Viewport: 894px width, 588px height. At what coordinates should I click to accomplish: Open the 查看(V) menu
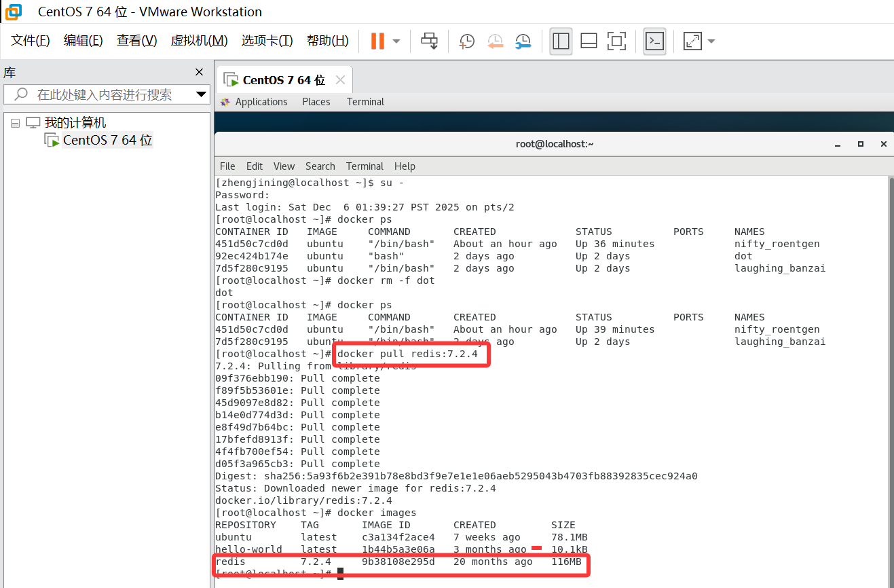click(x=136, y=41)
